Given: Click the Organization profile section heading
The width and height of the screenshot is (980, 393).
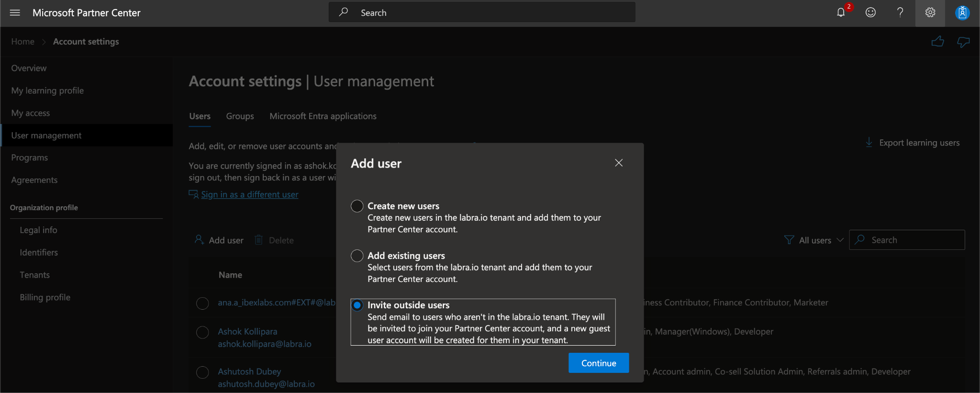Looking at the screenshot, I should coord(44,208).
